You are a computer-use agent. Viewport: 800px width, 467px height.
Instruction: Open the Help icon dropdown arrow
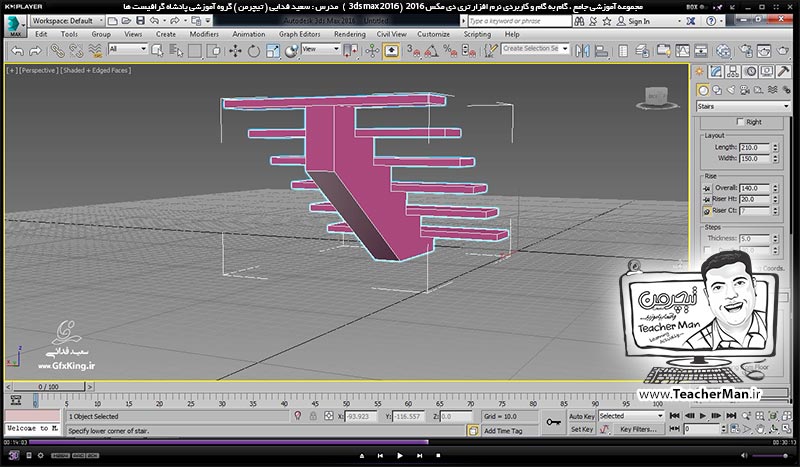tap(721, 21)
